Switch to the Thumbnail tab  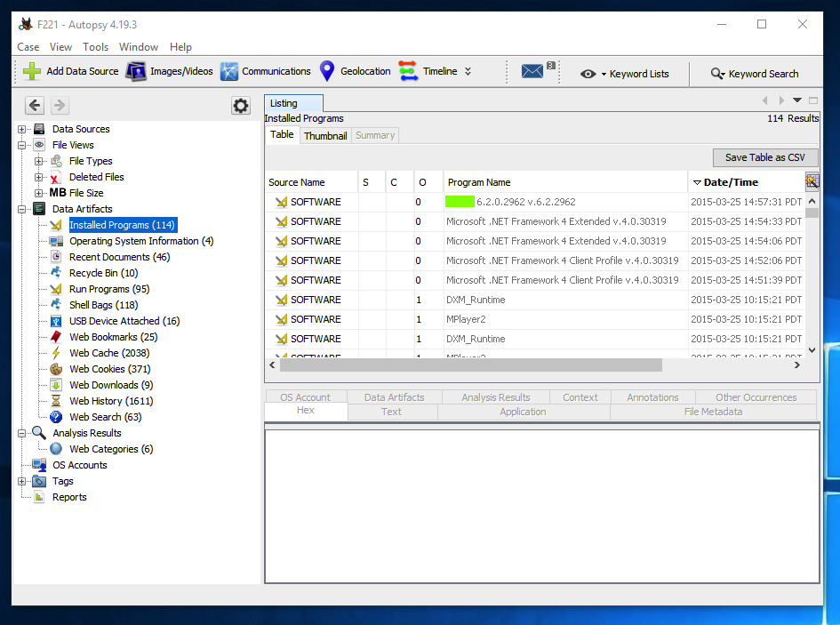pyautogui.click(x=325, y=136)
